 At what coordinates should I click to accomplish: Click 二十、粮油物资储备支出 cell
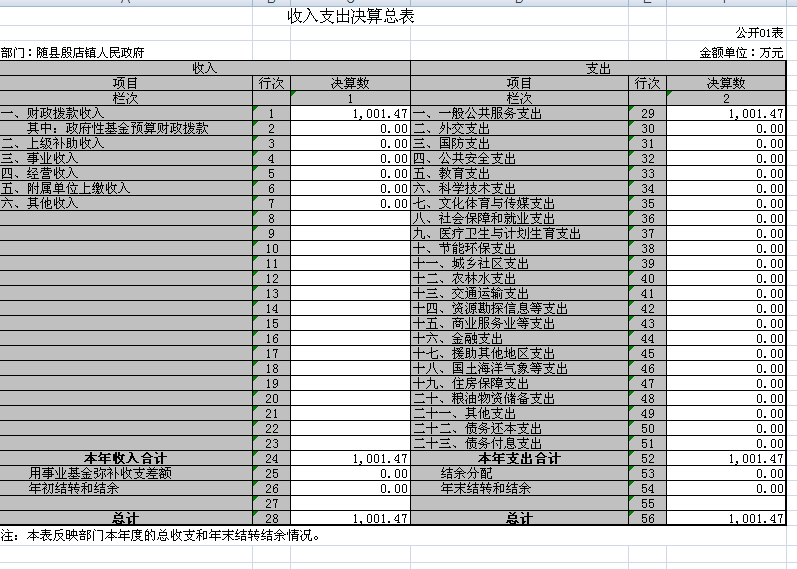[x=519, y=398]
